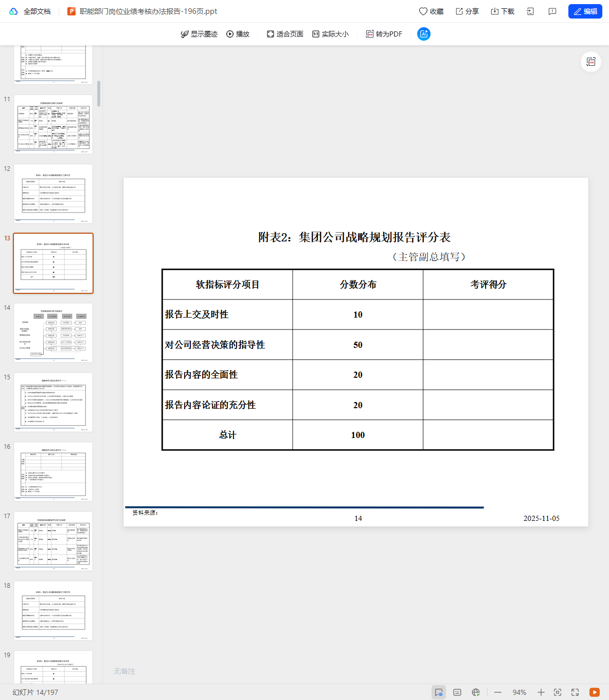The image size is (609, 700).
Task: Choose 适合页面 page fit mode
Action: click(284, 34)
